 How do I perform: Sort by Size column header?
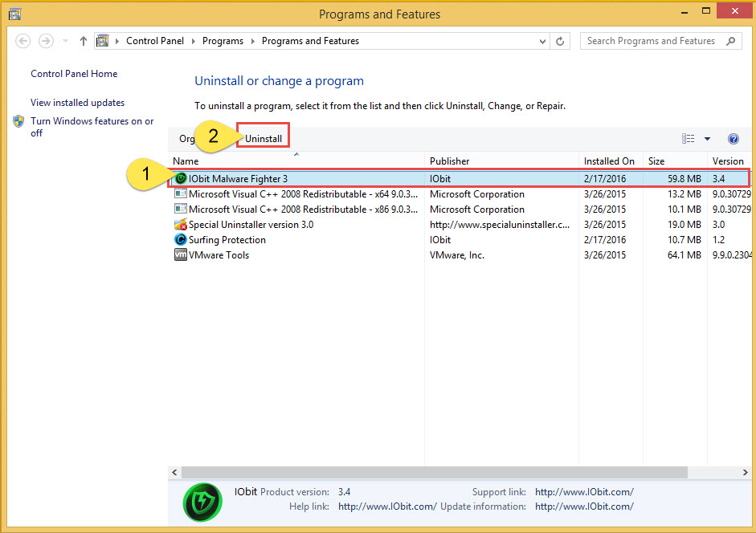coord(675,161)
